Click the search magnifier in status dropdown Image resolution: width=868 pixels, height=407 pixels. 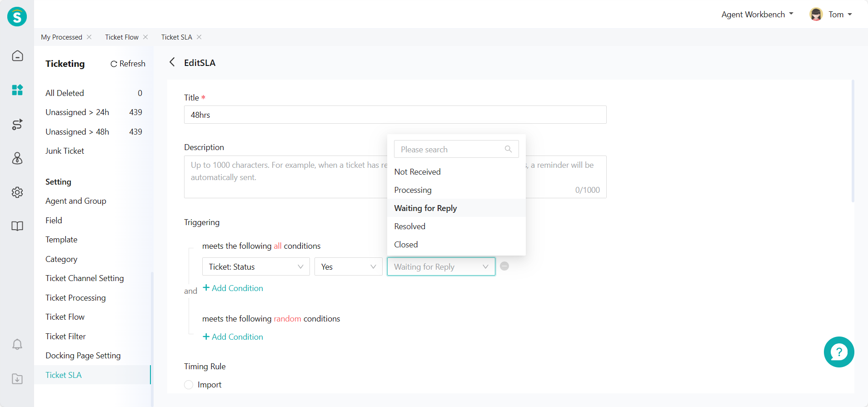tap(508, 149)
